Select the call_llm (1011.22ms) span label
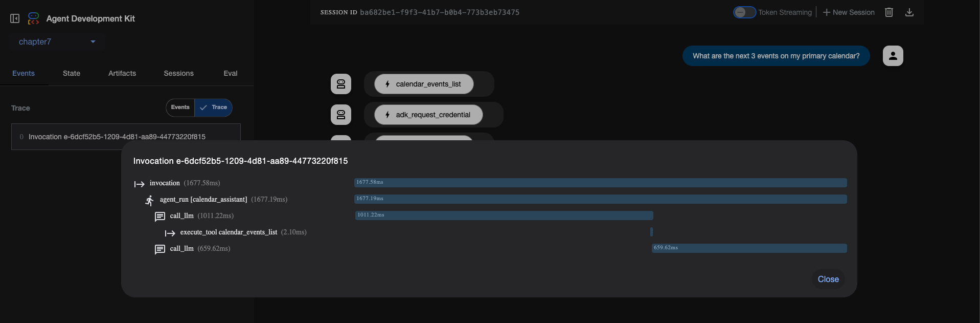This screenshot has width=980, height=323. (x=202, y=216)
